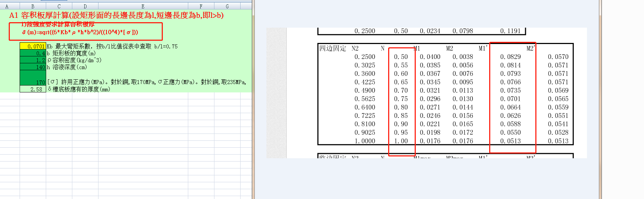Click the solution depth cell containing 140

(33, 67)
